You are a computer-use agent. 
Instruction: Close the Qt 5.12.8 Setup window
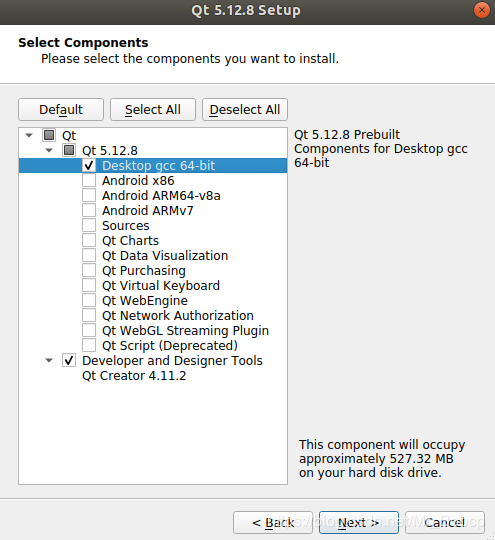coord(482,10)
